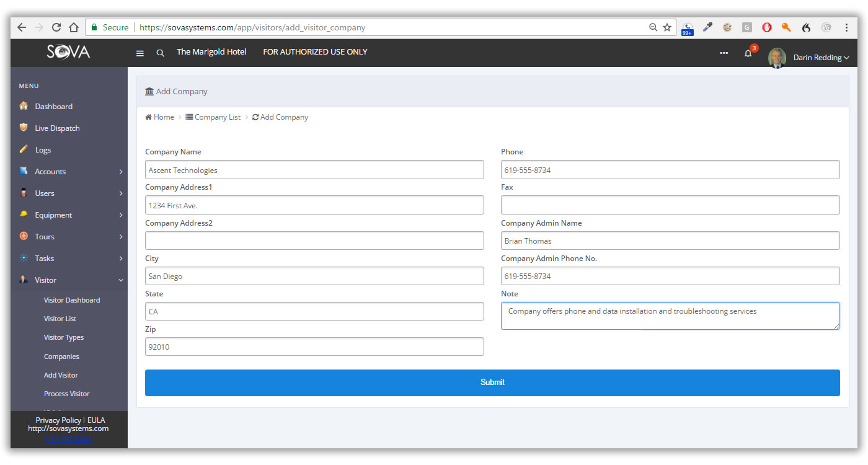Open the http://sovasystems.com footer link
The width and height of the screenshot is (868, 465).
click(68, 428)
